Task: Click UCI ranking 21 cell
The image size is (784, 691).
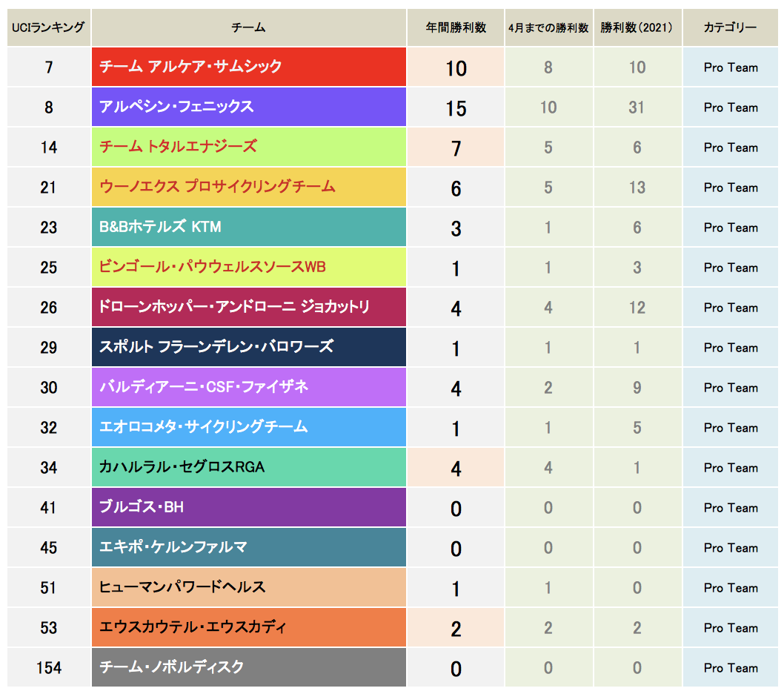Action: click(x=48, y=187)
